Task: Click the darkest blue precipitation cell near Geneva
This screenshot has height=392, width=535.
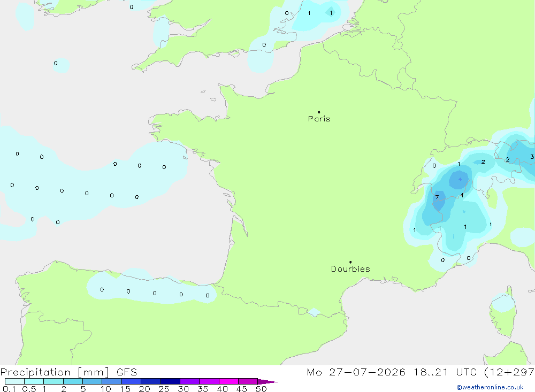Action: click(460, 180)
